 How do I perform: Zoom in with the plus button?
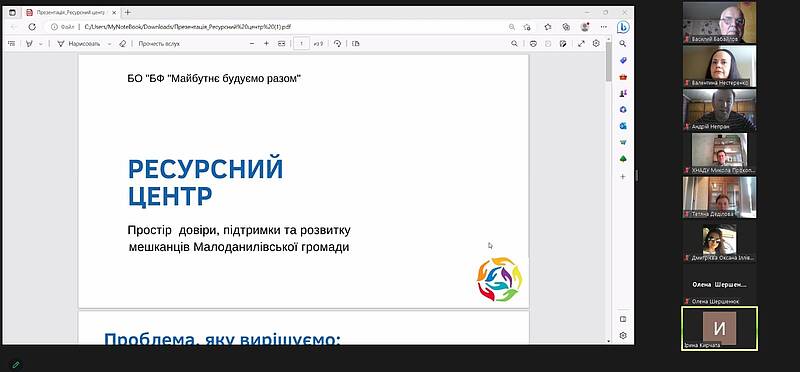tap(266, 44)
